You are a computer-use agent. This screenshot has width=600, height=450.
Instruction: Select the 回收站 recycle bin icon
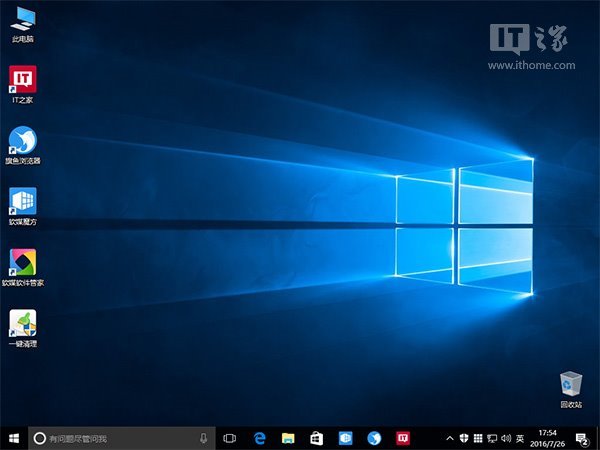tap(571, 390)
